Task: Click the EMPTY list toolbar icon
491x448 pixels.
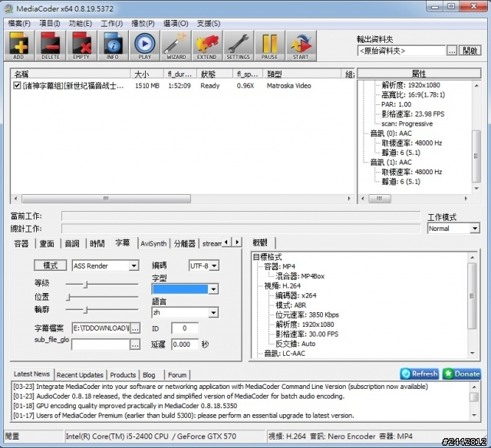Action: coord(81,46)
